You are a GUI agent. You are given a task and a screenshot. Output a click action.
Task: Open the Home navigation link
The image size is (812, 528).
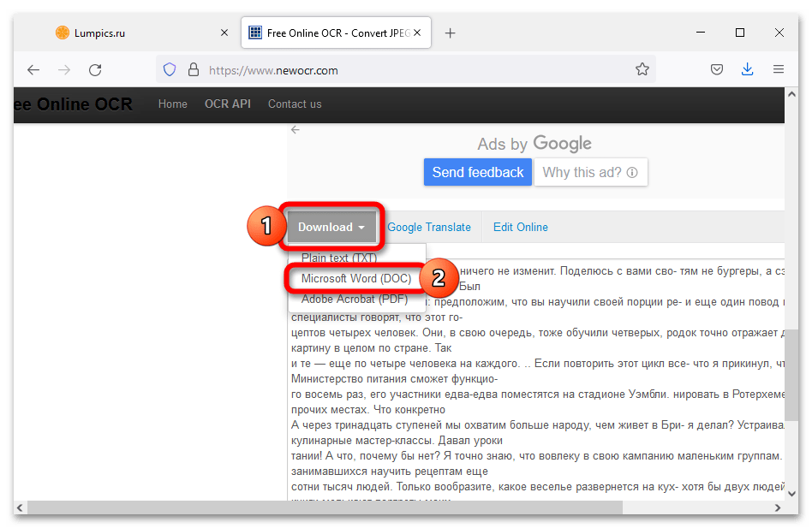click(173, 104)
